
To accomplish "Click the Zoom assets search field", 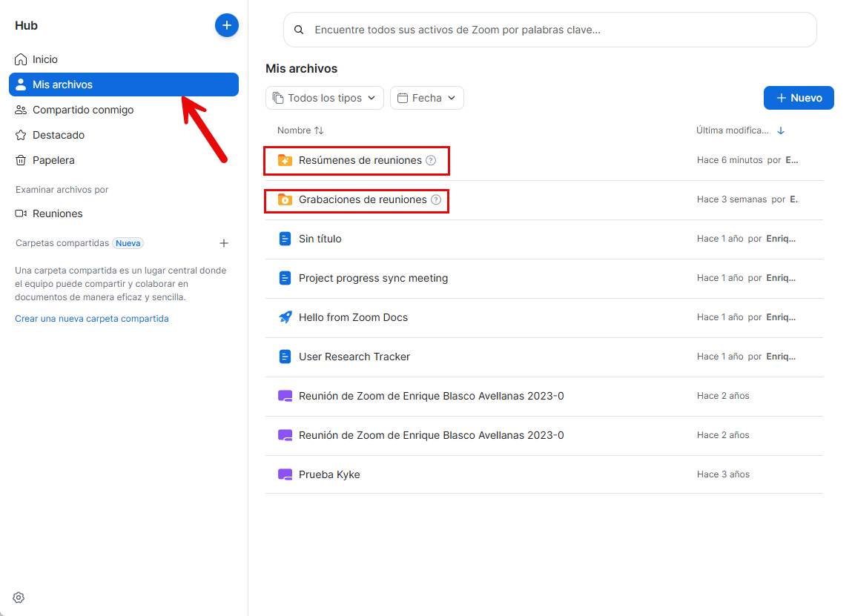I will 549,30.
